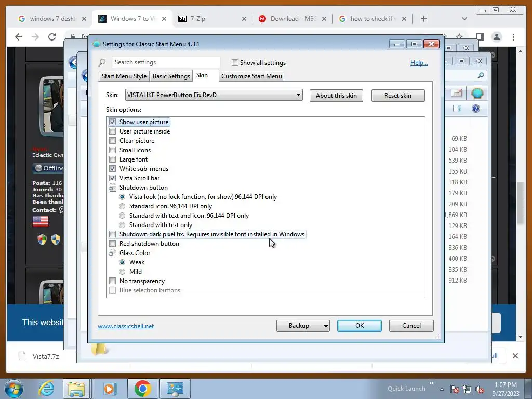Image resolution: width=532 pixels, height=399 pixels.
Task: Open Windows Explorer taskbar icon
Action: pos(76,389)
